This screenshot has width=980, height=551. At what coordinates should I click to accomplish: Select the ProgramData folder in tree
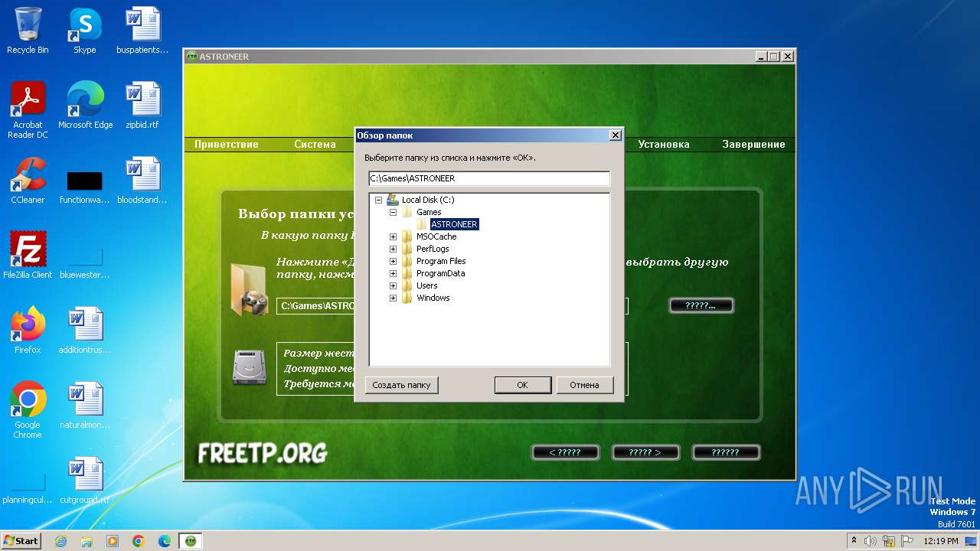click(440, 273)
